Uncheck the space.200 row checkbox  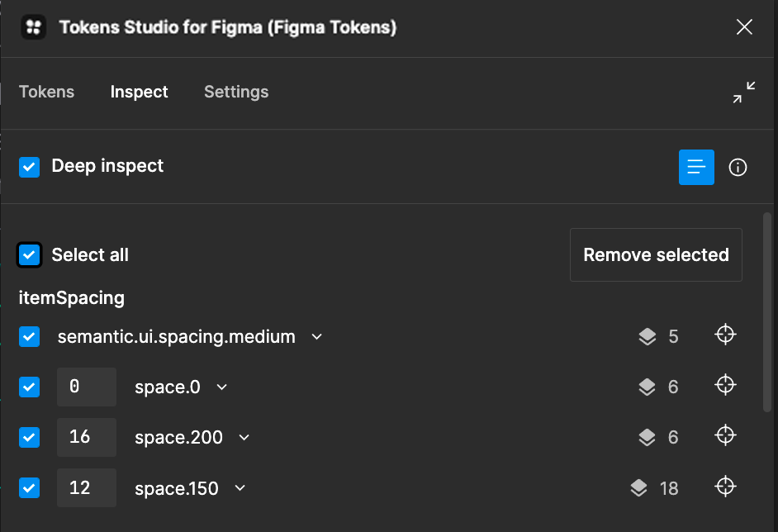29,437
